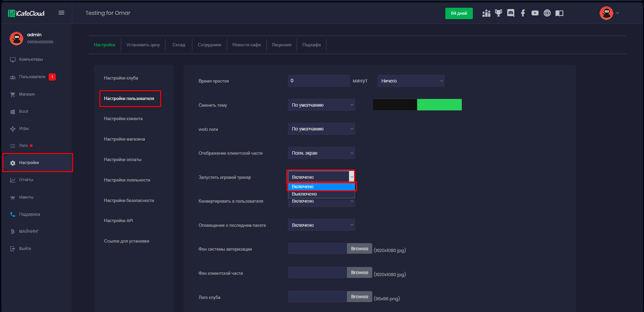Viewport: 644px width, 312px height.
Task: Open the Отображение клиентской части dropdown
Action: tap(321, 153)
